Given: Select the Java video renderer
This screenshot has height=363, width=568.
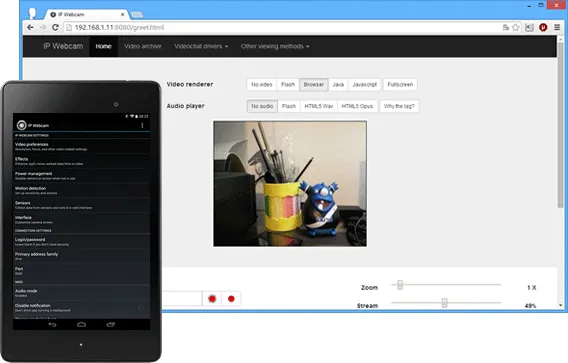Looking at the screenshot, I should tap(338, 84).
